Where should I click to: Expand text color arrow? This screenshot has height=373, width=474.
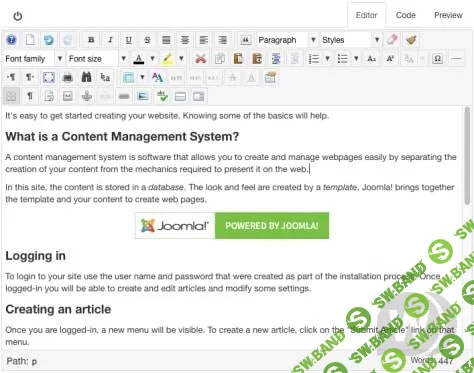(x=152, y=59)
